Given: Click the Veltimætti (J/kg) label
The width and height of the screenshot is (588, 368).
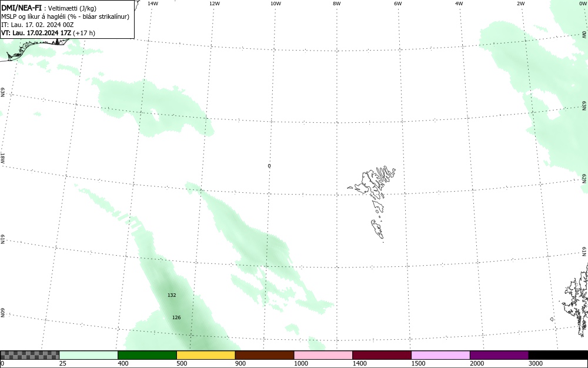Looking at the screenshot, I should tap(72, 8).
